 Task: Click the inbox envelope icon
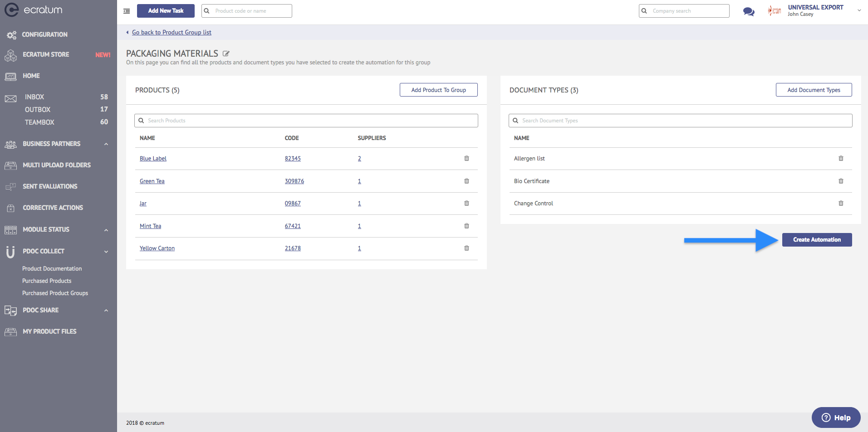click(x=10, y=98)
